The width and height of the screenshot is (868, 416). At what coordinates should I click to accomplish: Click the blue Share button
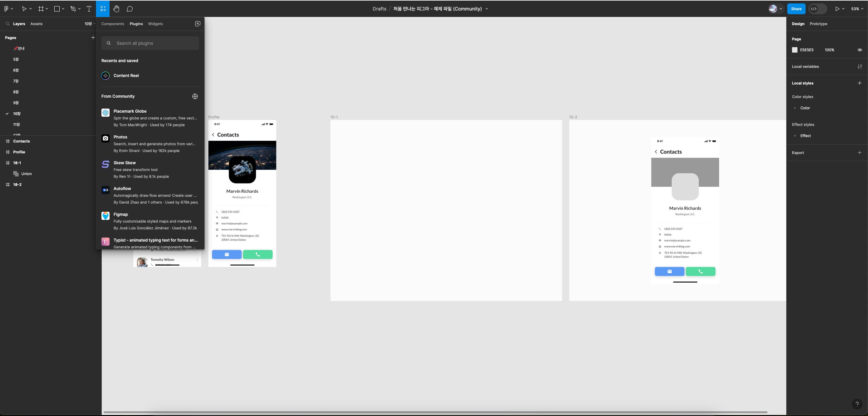tap(796, 9)
